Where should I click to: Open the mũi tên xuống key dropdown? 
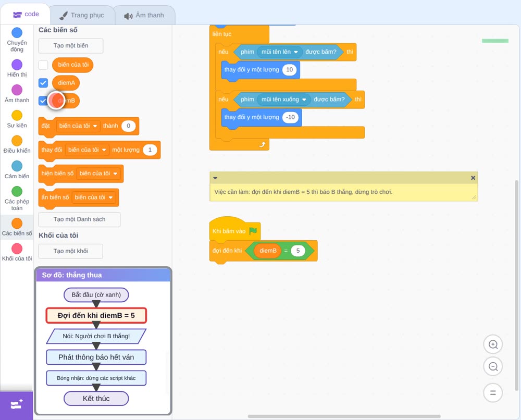284,100
